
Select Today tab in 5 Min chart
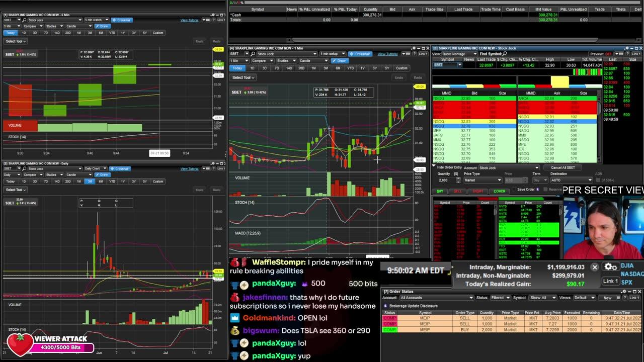[x=11, y=33]
